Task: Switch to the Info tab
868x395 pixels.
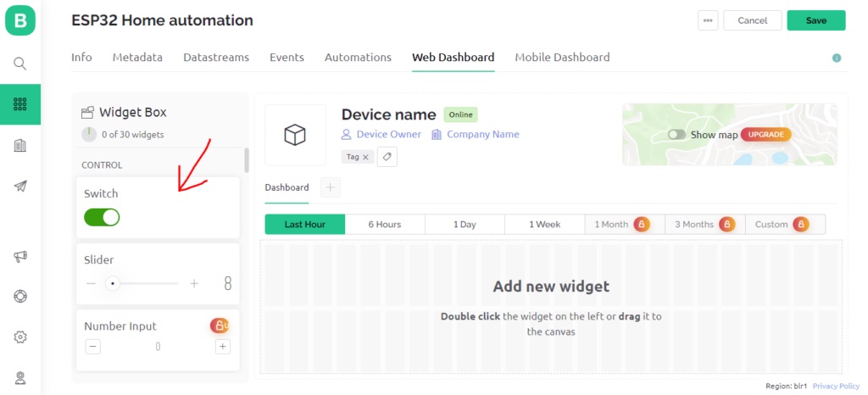Action: point(81,58)
